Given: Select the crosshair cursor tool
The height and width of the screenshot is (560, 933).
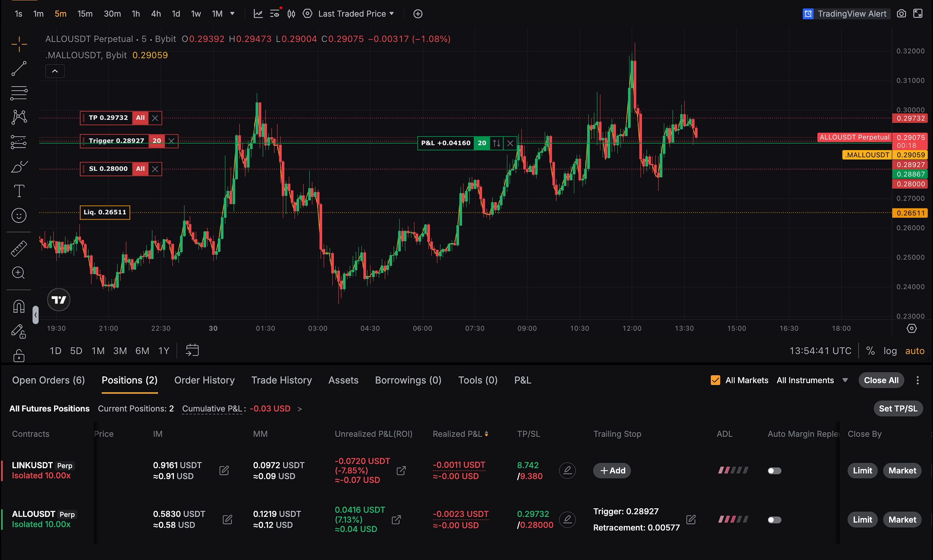Looking at the screenshot, I should (x=19, y=44).
